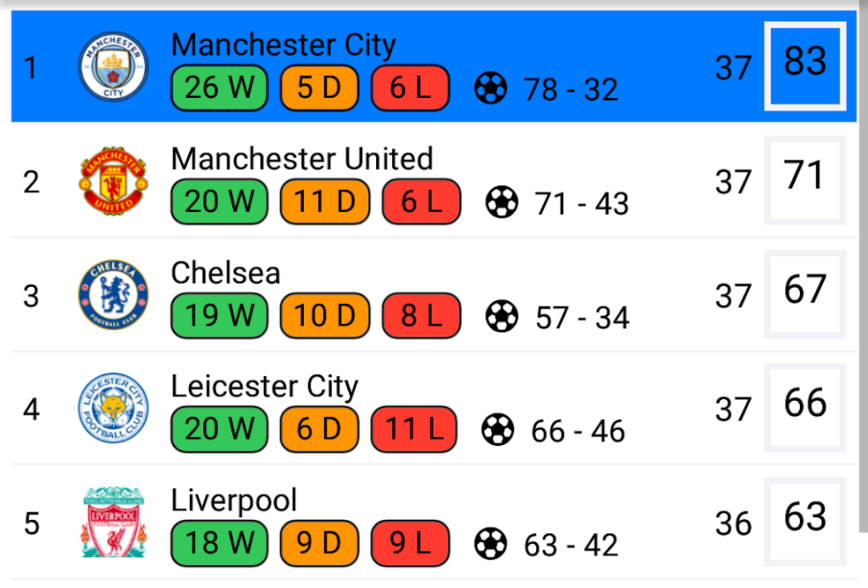The width and height of the screenshot is (868, 588).
Task: Click the Chelsea club crest
Action: [x=112, y=294]
